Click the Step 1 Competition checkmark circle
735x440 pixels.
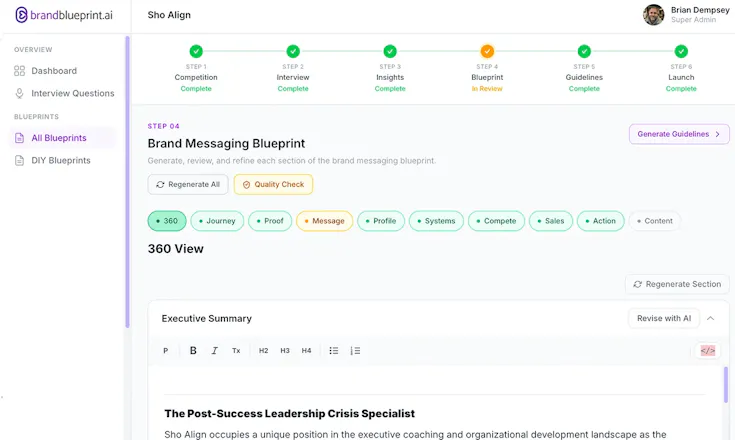[x=196, y=51]
